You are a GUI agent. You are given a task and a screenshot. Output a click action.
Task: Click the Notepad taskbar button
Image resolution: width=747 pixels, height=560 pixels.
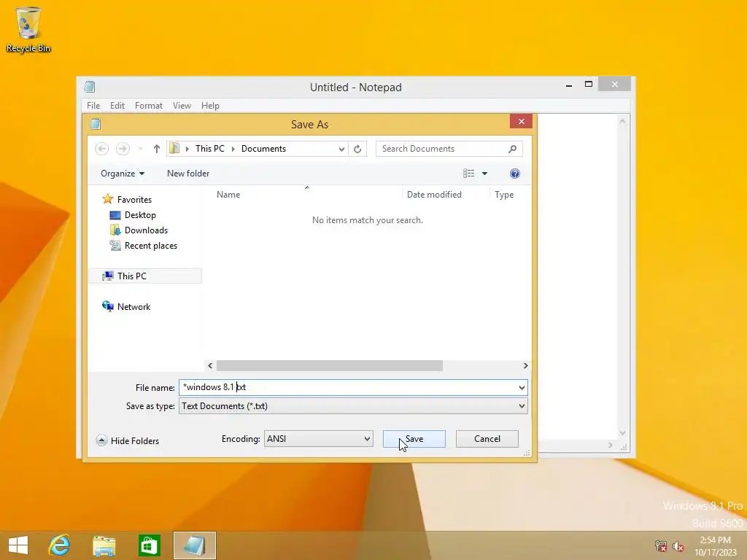(194, 545)
